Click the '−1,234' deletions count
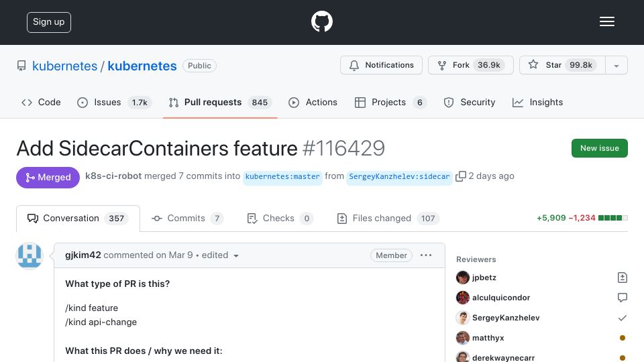 pos(582,218)
